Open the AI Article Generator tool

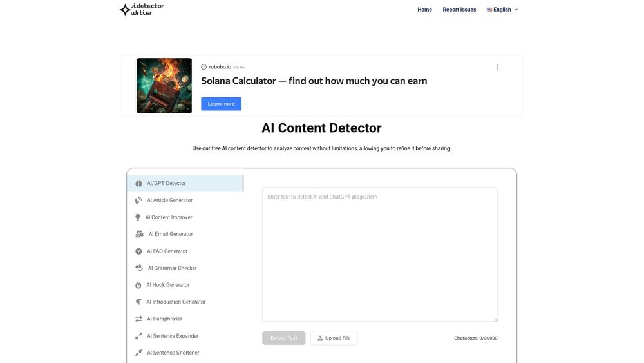[x=169, y=201]
